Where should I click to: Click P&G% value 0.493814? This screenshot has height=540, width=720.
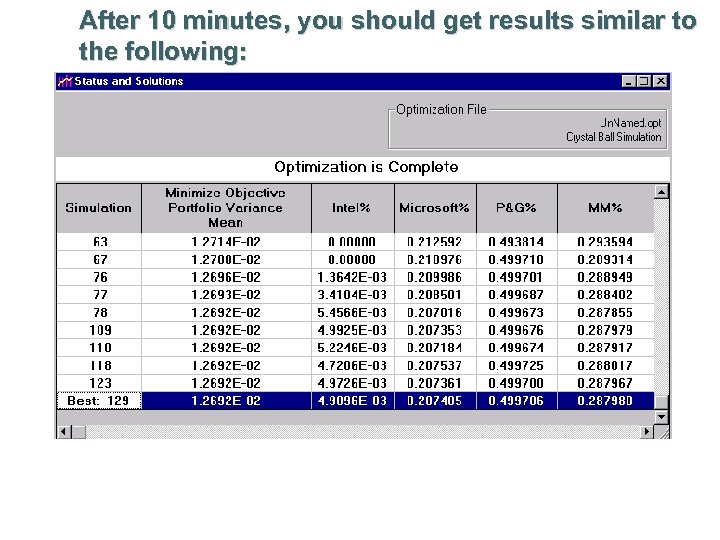[516, 242]
